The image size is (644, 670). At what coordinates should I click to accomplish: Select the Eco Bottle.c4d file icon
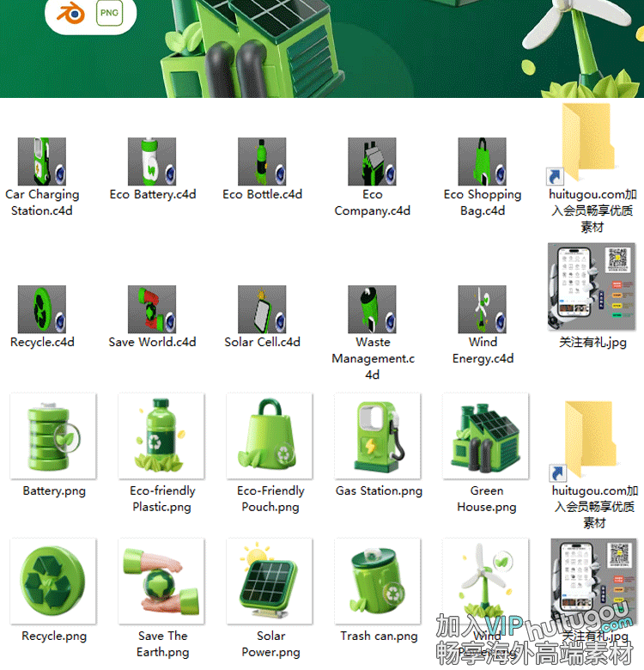click(x=262, y=161)
